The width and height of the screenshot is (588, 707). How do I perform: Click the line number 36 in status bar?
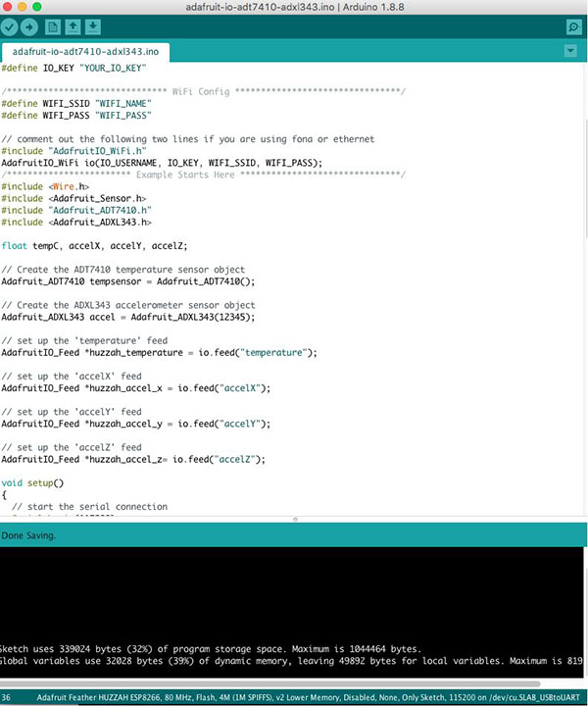click(x=8, y=697)
